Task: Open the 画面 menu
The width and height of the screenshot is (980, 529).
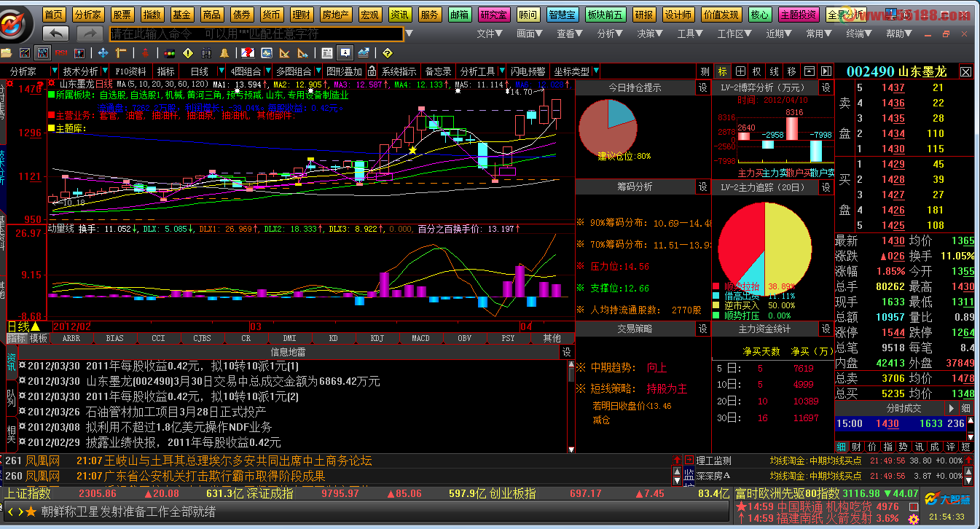Action: [x=531, y=34]
